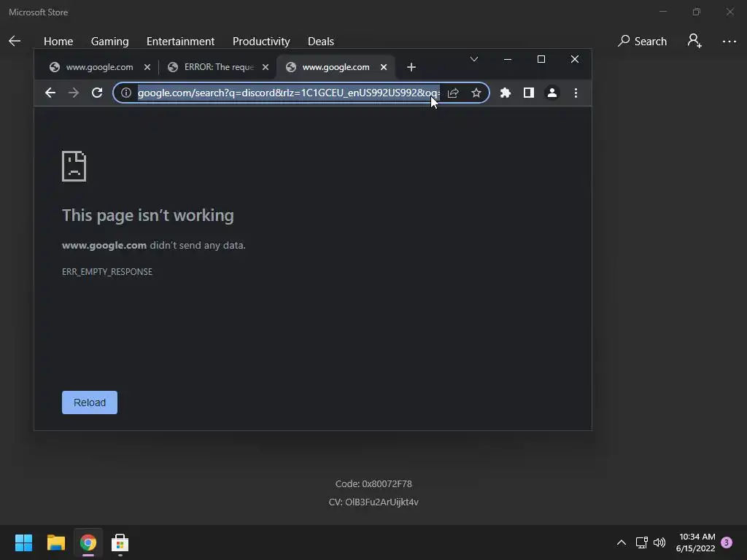The image size is (747, 560).
Task: Click the CV: OlB3Fu2ArUijkt4v text
Action: pyautogui.click(x=373, y=502)
